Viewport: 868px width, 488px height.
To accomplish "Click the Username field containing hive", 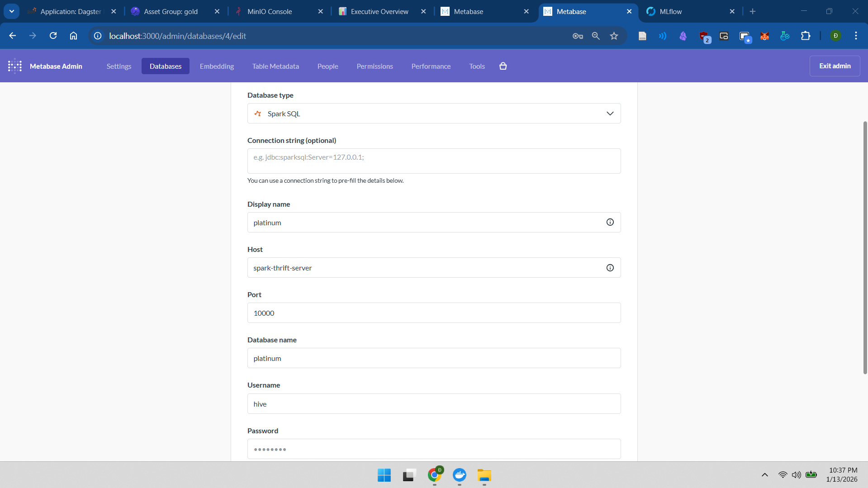I will [434, 404].
